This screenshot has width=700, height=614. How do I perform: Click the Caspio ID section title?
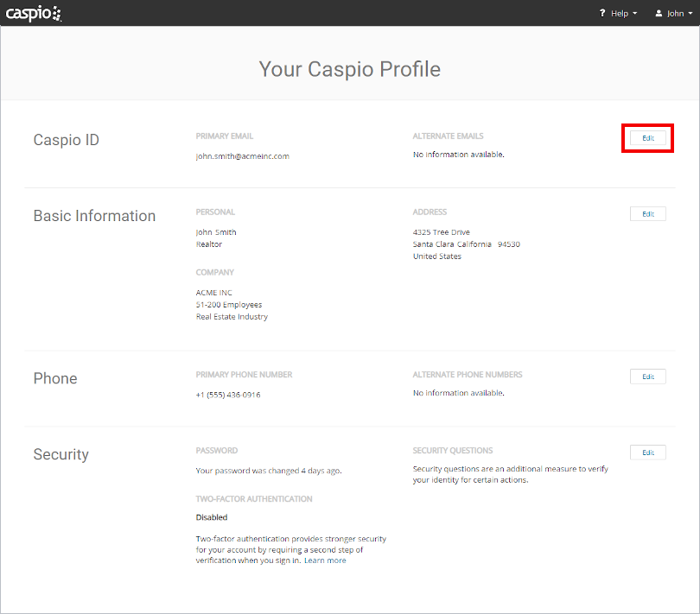(x=66, y=140)
